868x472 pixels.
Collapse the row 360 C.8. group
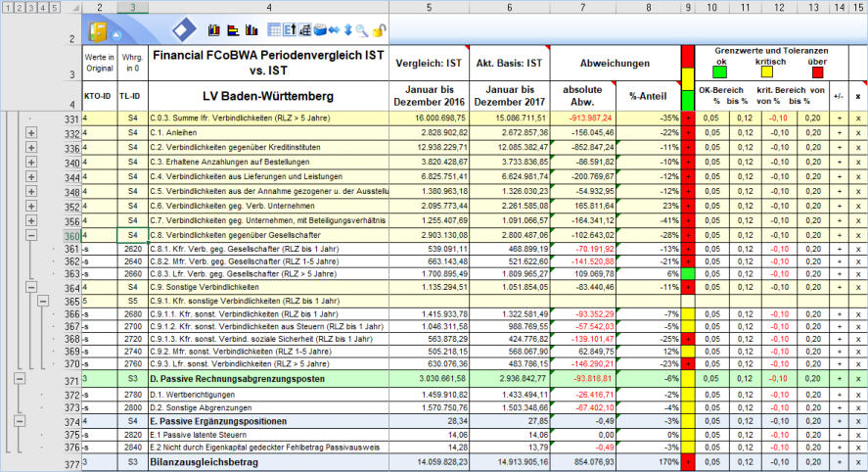pyautogui.click(x=30, y=235)
